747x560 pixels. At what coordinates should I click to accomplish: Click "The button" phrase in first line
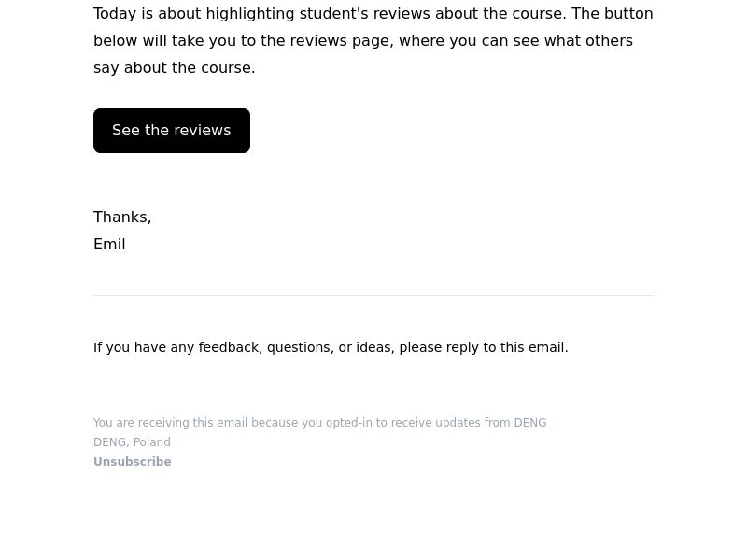click(x=613, y=14)
